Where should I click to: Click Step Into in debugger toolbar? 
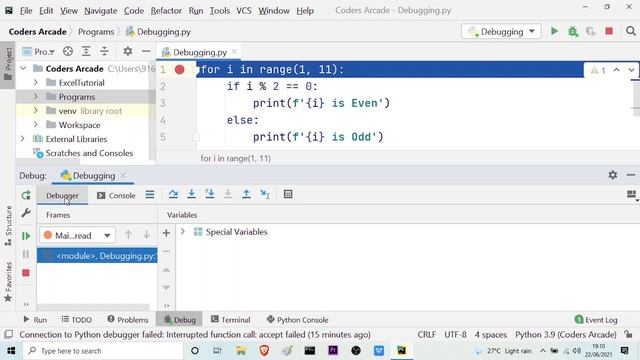(191, 194)
